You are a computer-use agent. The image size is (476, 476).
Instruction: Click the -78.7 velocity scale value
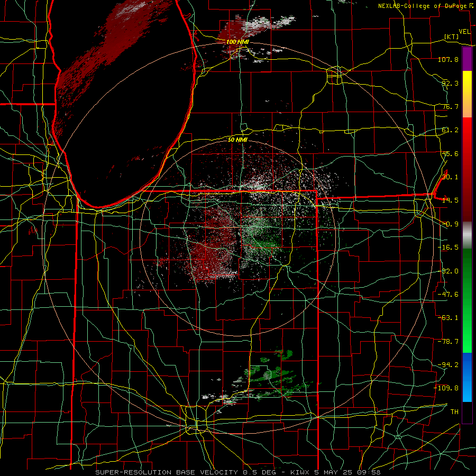tap(448, 342)
